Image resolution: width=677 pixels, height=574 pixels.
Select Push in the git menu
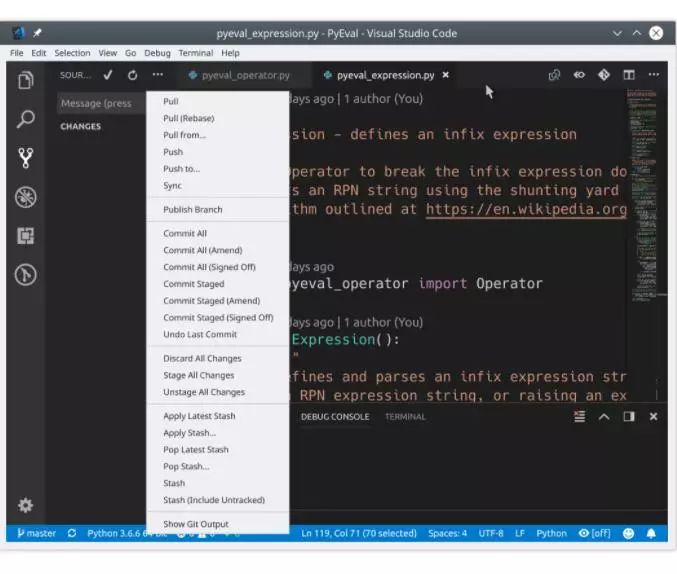218,152
